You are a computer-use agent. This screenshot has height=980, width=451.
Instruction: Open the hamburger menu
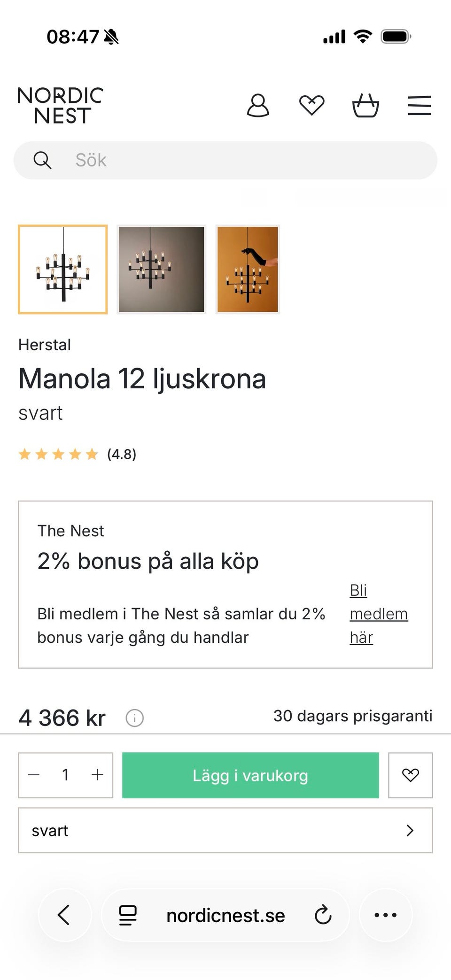[x=419, y=105]
